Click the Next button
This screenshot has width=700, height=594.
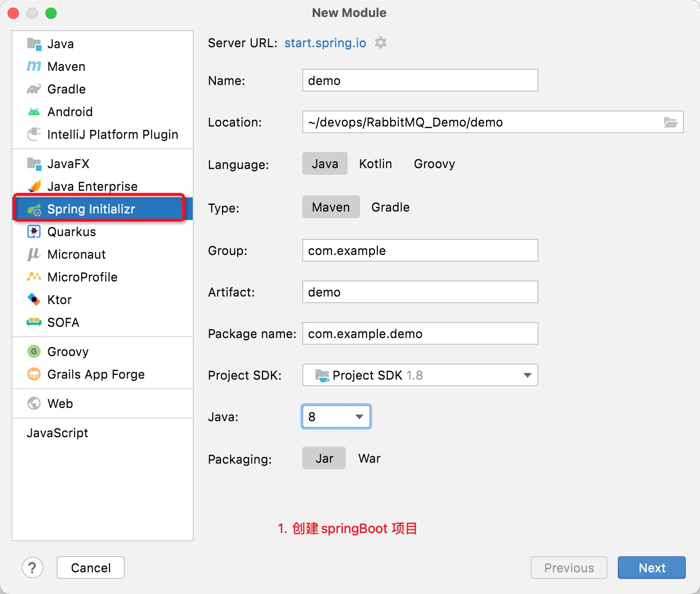pyautogui.click(x=652, y=568)
